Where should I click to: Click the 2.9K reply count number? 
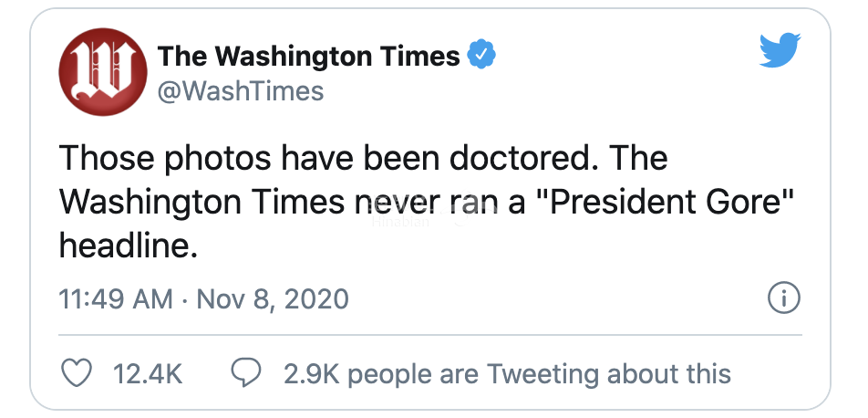311,373
